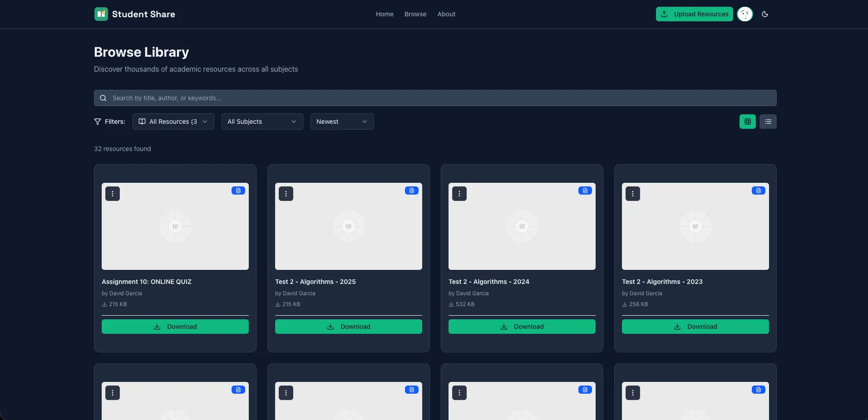Open the Newest sort dropdown
This screenshot has height=420, width=868.
342,122
